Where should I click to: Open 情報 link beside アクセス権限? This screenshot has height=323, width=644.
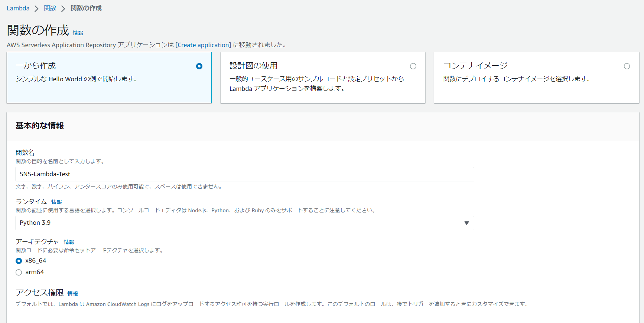(73, 294)
